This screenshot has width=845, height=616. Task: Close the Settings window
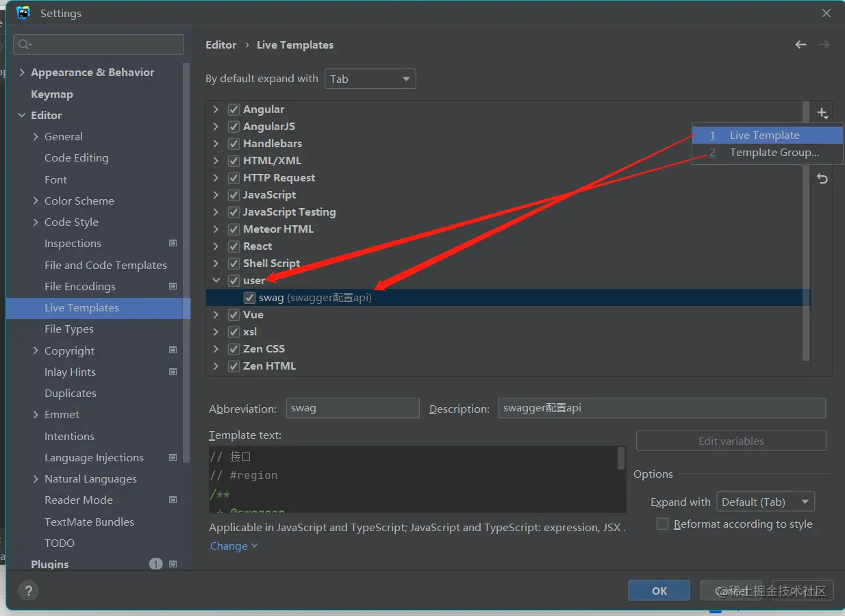click(x=827, y=13)
